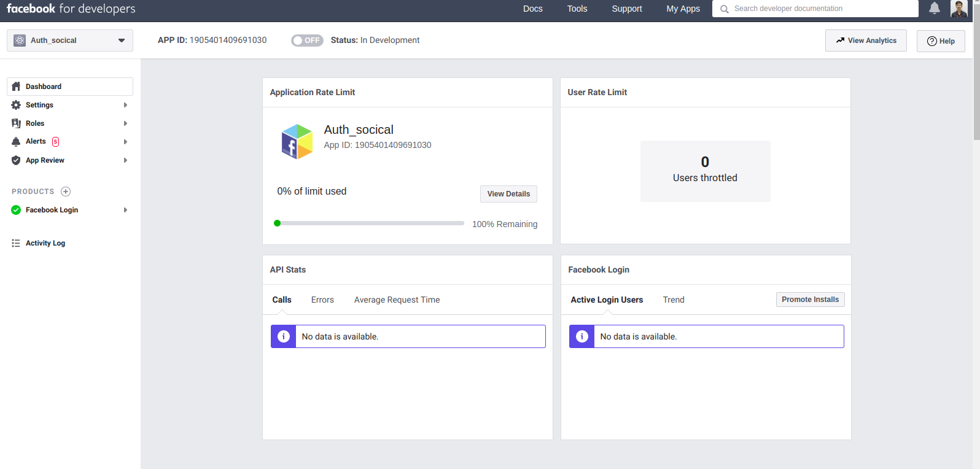Click the Settings gear icon in sidebar
This screenshot has height=469, width=980.
point(16,105)
